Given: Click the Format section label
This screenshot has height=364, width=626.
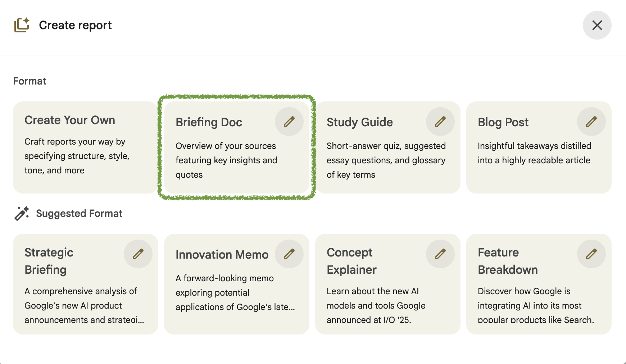Looking at the screenshot, I should pyautogui.click(x=30, y=81).
